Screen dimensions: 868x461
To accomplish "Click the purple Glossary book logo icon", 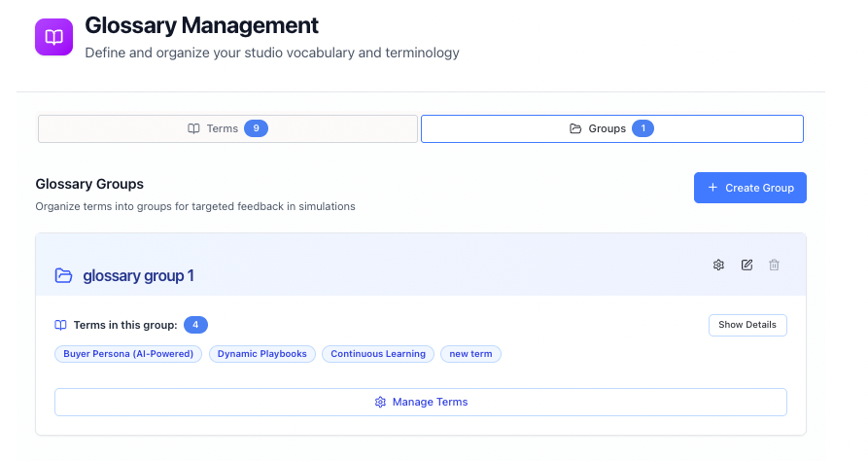I will tap(53, 37).
